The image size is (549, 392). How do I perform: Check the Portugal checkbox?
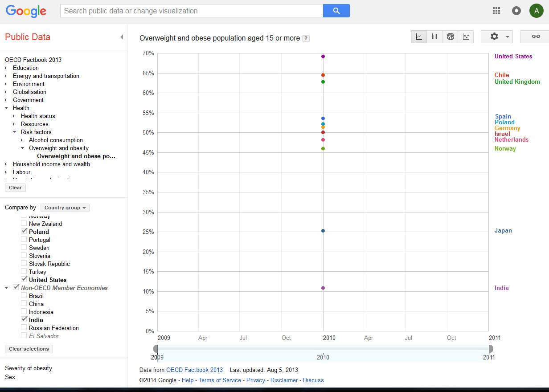click(x=24, y=239)
